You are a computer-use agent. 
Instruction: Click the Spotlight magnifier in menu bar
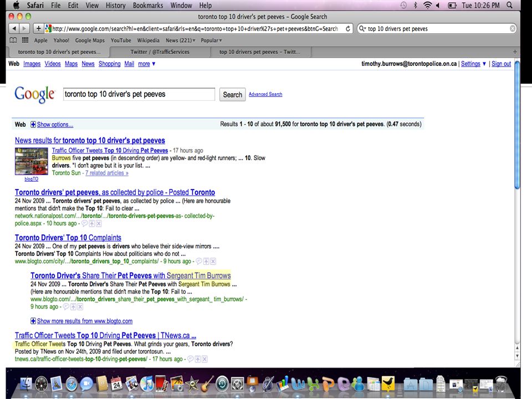(510, 5)
